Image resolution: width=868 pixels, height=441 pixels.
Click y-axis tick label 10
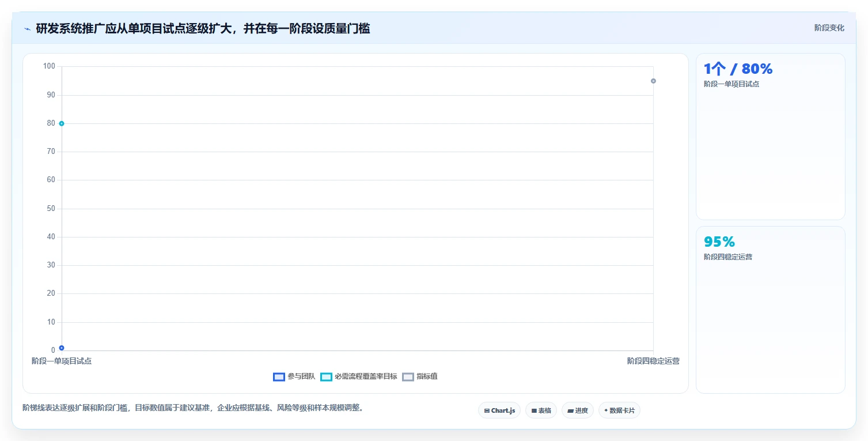point(51,322)
